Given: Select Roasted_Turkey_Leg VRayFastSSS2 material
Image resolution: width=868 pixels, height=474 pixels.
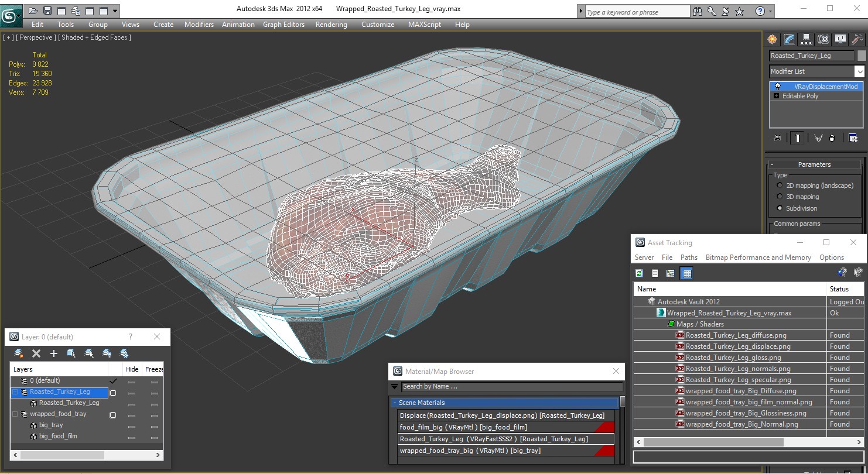Looking at the screenshot, I should pyautogui.click(x=506, y=439).
